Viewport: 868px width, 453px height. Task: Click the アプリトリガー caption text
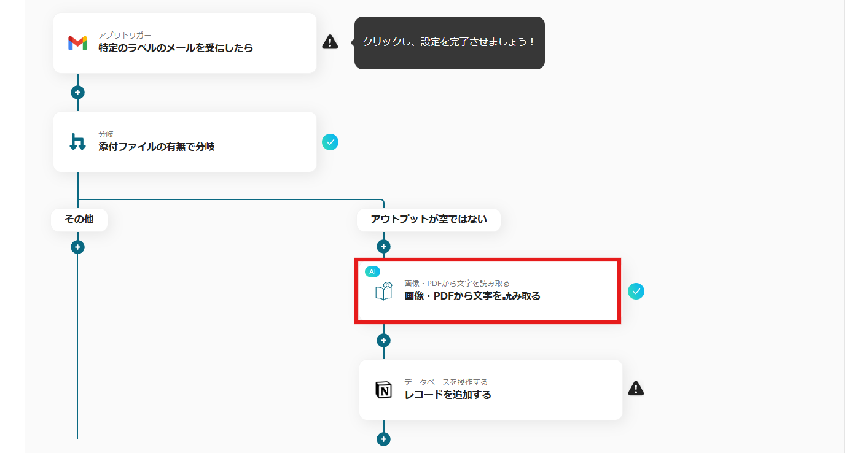(x=125, y=36)
